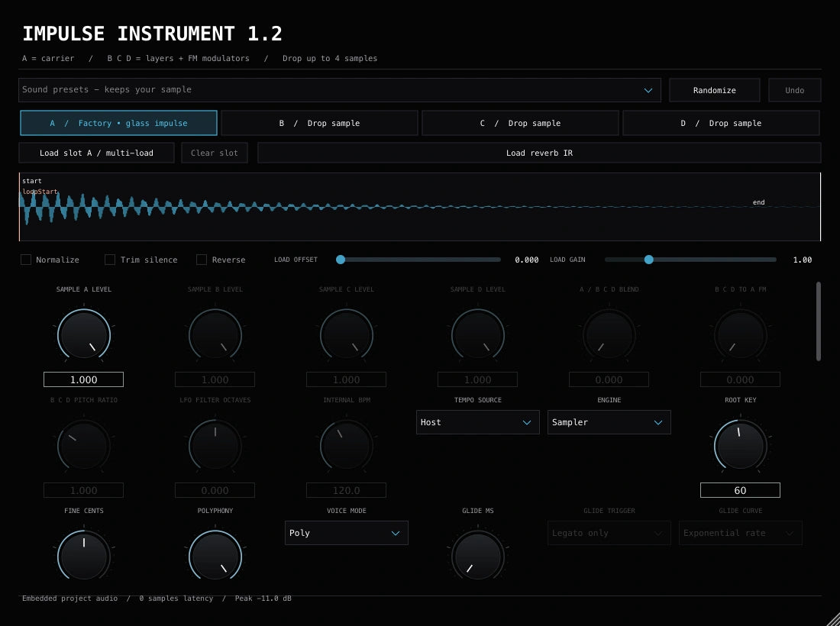840x626 pixels.
Task: Open the Glide Trigger dropdown
Action: tap(609, 533)
